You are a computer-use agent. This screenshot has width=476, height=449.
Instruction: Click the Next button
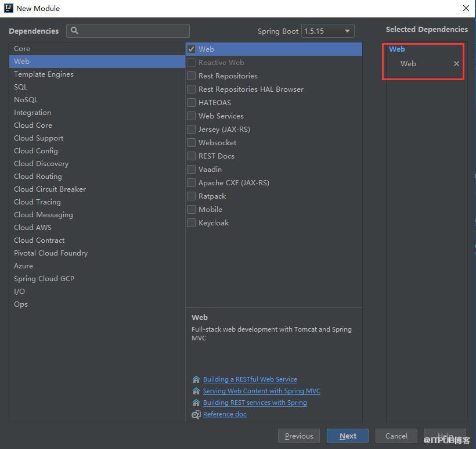point(348,436)
